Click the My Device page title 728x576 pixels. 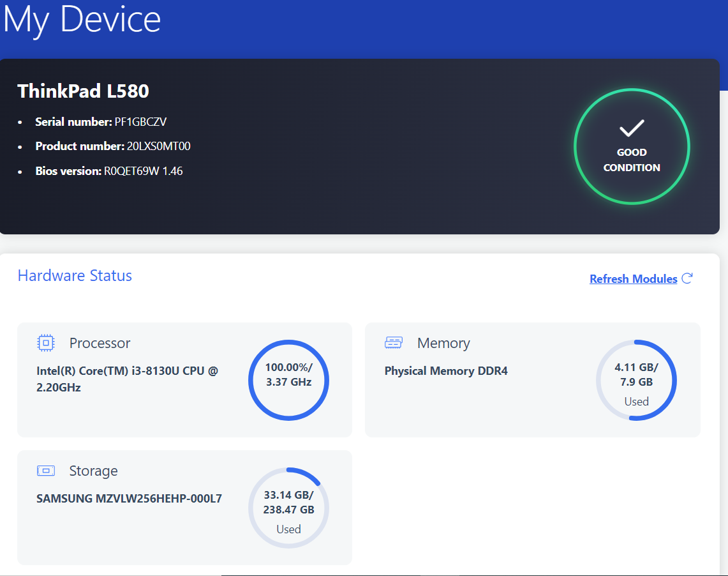click(x=82, y=19)
